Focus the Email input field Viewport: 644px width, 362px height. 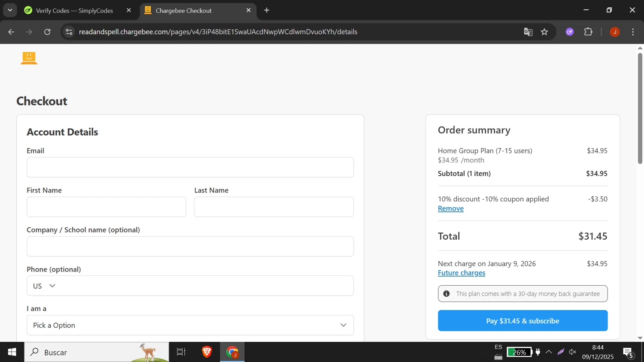click(190, 167)
